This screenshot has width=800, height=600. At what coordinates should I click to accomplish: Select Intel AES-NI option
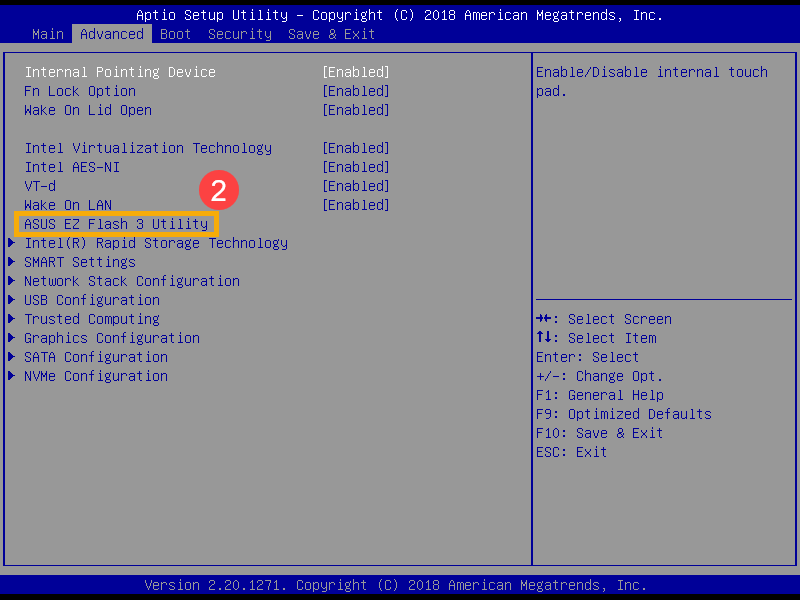pyautogui.click(x=72, y=167)
